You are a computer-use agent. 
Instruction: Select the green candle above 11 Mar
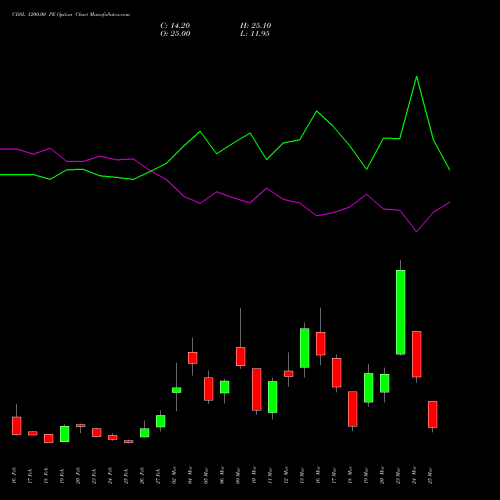coord(273,397)
